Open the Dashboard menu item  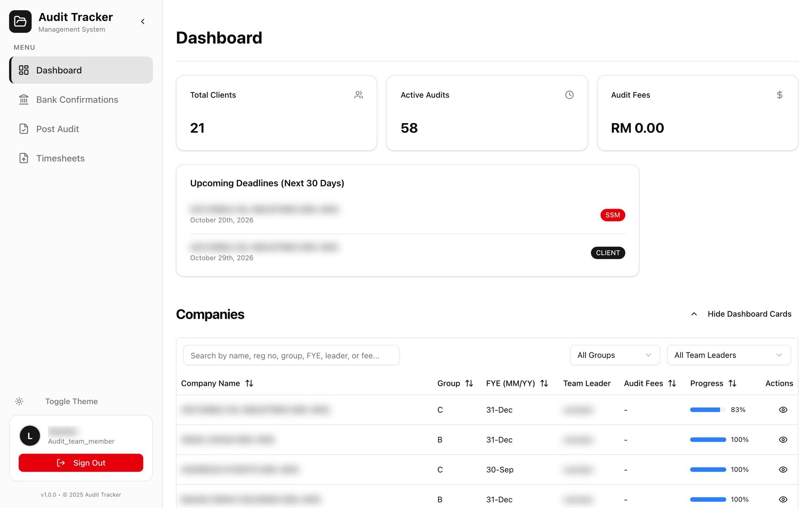(81, 70)
